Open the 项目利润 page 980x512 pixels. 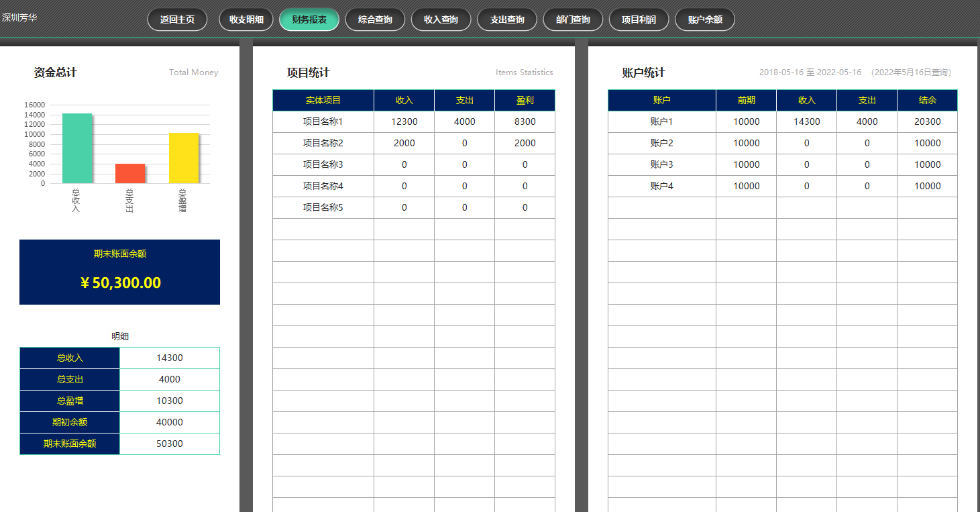coord(639,19)
